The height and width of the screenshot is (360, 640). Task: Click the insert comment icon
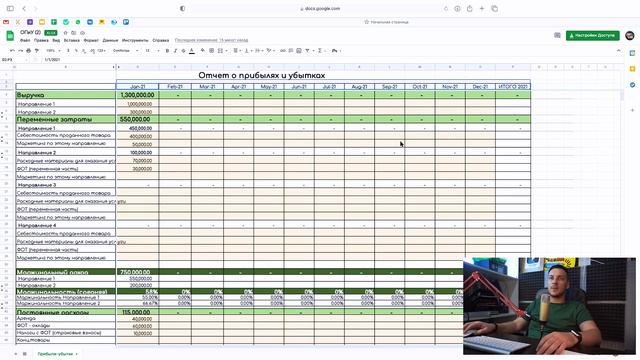pyautogui.click(x=291, y=51)
